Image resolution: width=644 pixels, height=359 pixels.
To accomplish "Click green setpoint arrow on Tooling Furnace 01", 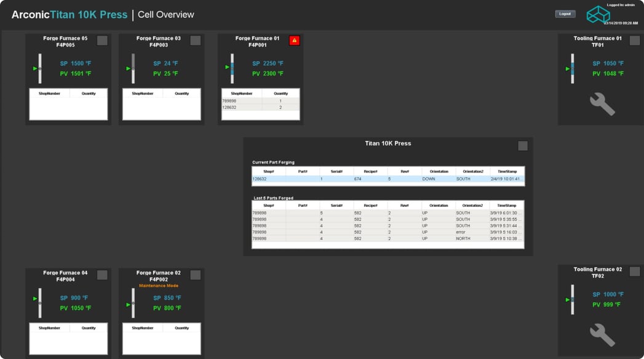I will click(x=568, y=69).
